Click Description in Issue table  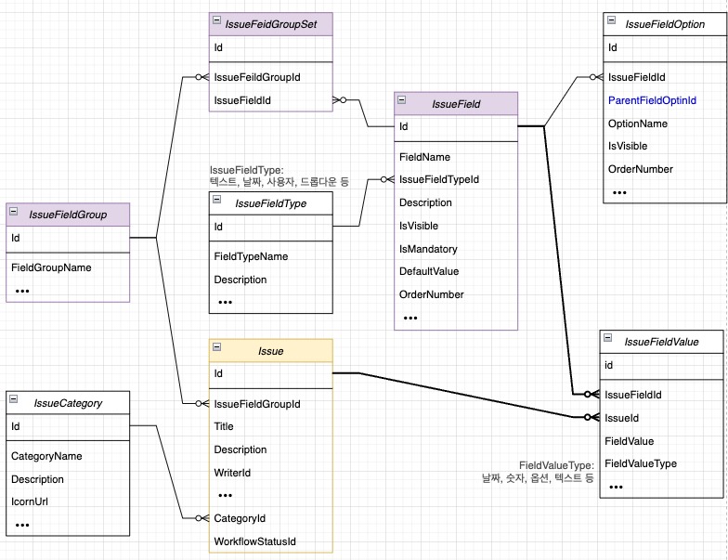(271, 449)
